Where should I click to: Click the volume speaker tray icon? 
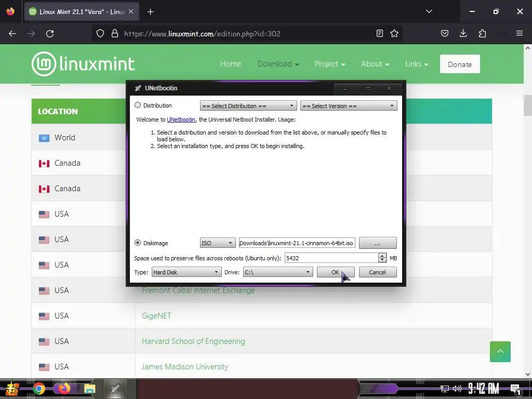[x=457, y=389]
